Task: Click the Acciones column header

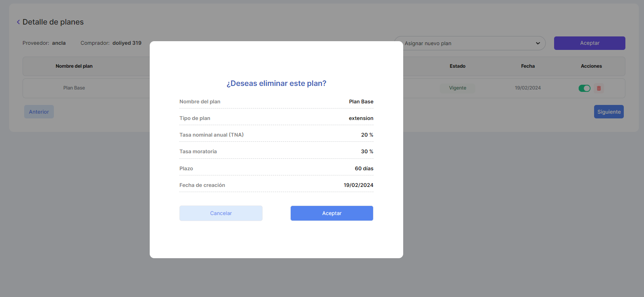Action: (x=591, y=66)
